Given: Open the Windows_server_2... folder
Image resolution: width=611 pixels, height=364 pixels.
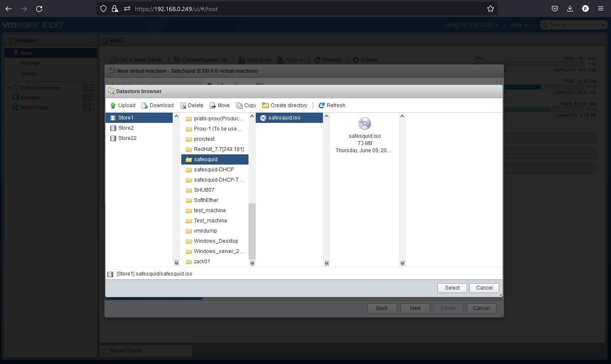Looking at the screenshot, I should tap(215, 251).
